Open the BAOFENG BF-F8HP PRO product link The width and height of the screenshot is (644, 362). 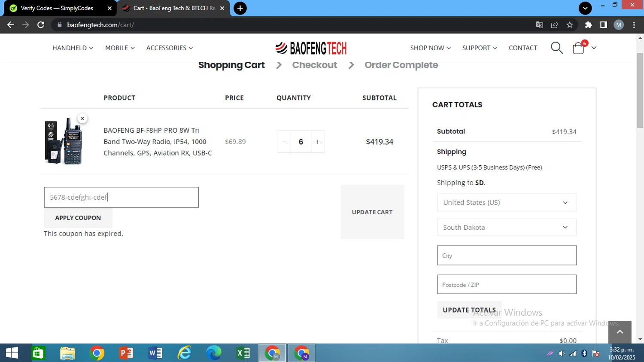[158, 142]
